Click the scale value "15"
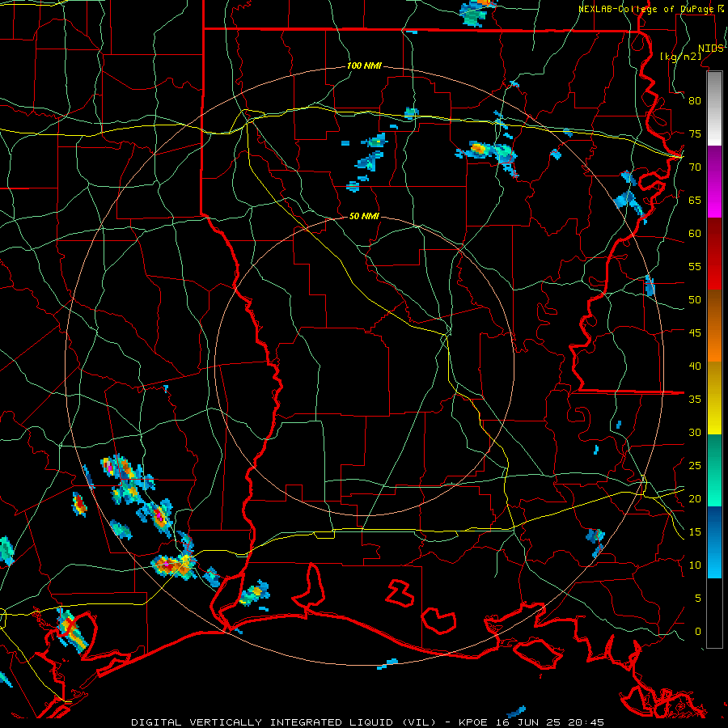The width and height of the screenshot is (728, 728). click(695, 532)
